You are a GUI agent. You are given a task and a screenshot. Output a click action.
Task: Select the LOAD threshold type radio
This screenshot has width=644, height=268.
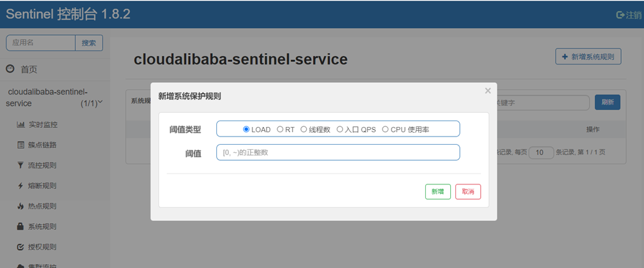pos(246,130)
